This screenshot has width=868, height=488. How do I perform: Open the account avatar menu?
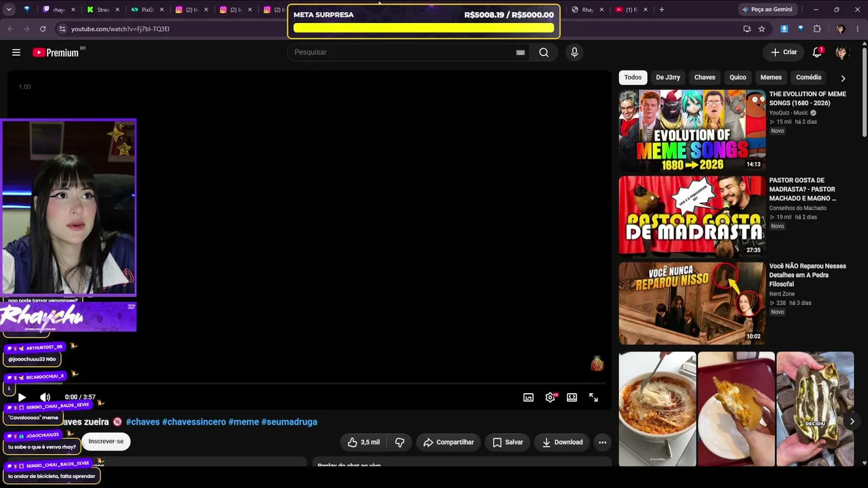point(842,52)
